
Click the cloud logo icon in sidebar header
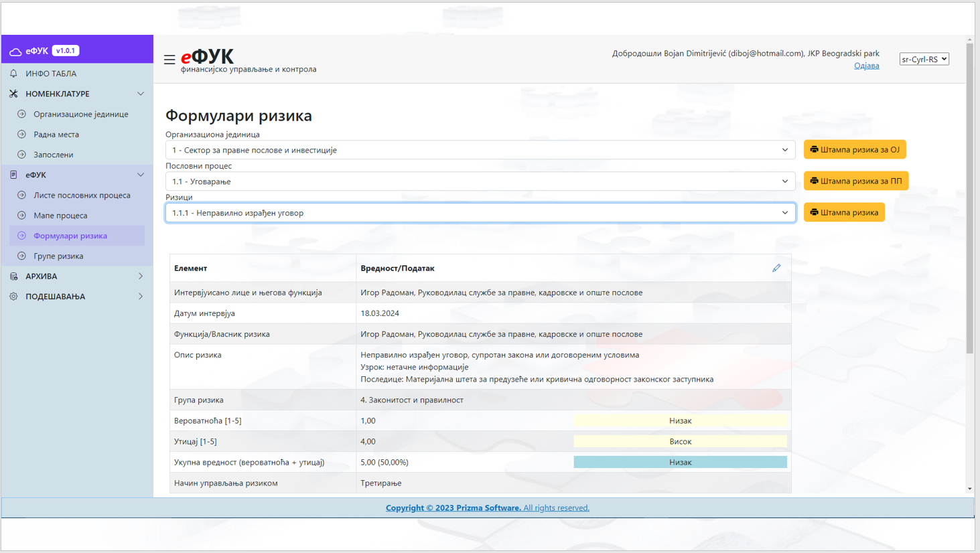click(x=15, y=51)
